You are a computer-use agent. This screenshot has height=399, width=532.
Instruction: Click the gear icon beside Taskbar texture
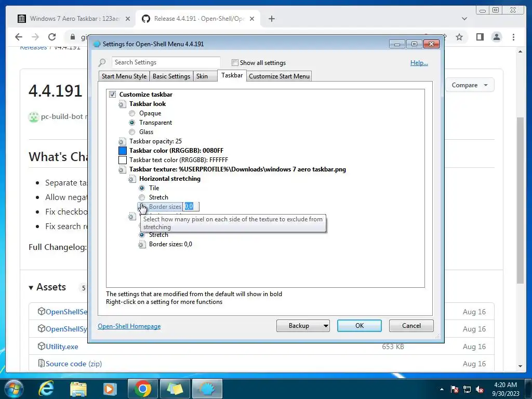(122, 170)
